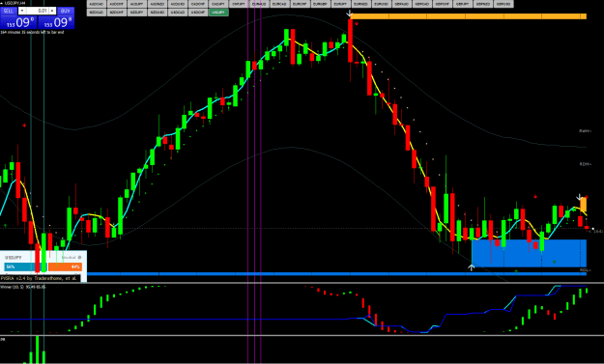The height and width of the screenshot is (364, 604).
Task: Switch chart to AUDCHF symbol button
Action: click(116, 4)
